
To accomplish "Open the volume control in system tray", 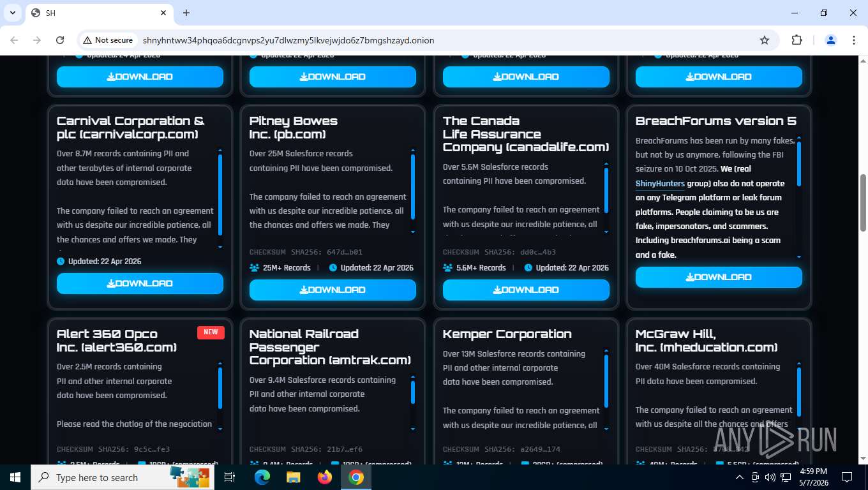I will 770,477.
